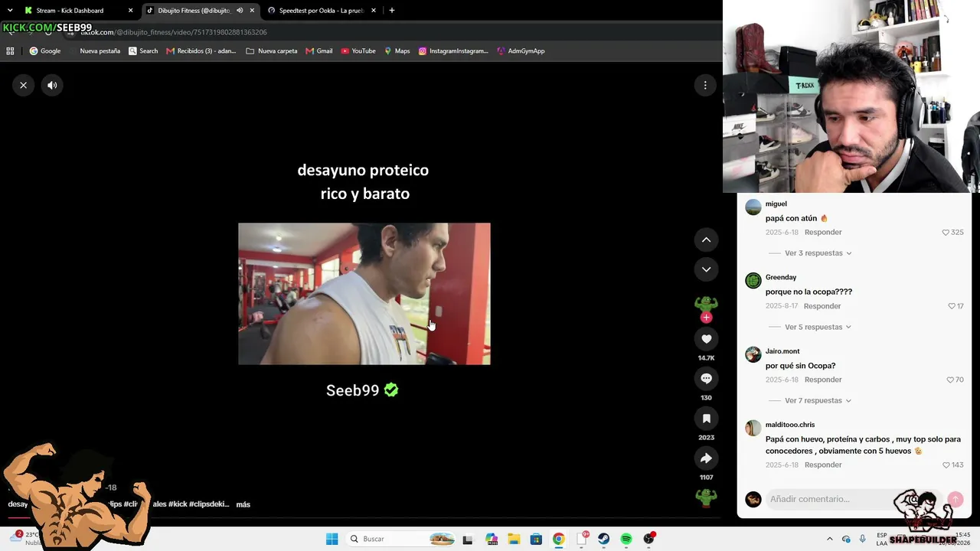Screen dimensions: 980x551
Task: Like the video with heart icon
Action: click(706, 339)
